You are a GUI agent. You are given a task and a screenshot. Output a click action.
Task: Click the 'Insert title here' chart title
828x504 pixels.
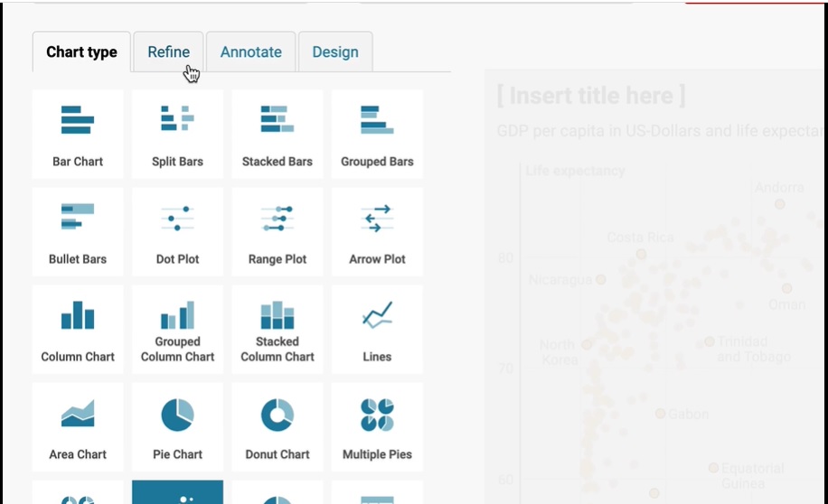pyautogui.click(x=591, y=96)
